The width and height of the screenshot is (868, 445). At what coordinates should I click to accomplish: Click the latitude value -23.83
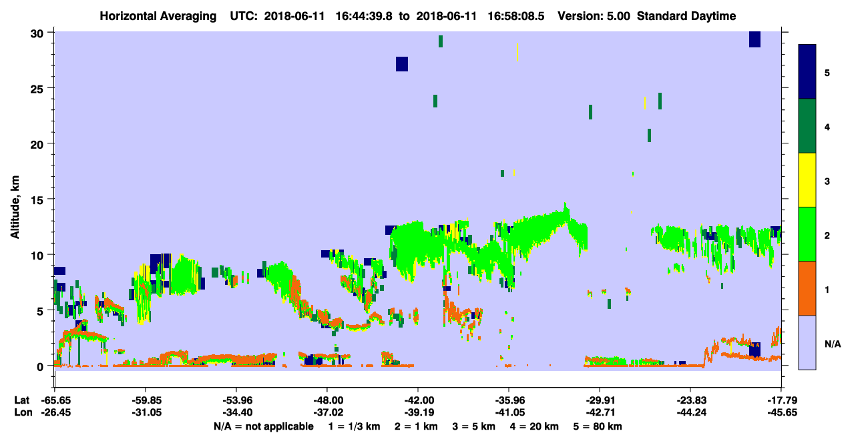690,400
